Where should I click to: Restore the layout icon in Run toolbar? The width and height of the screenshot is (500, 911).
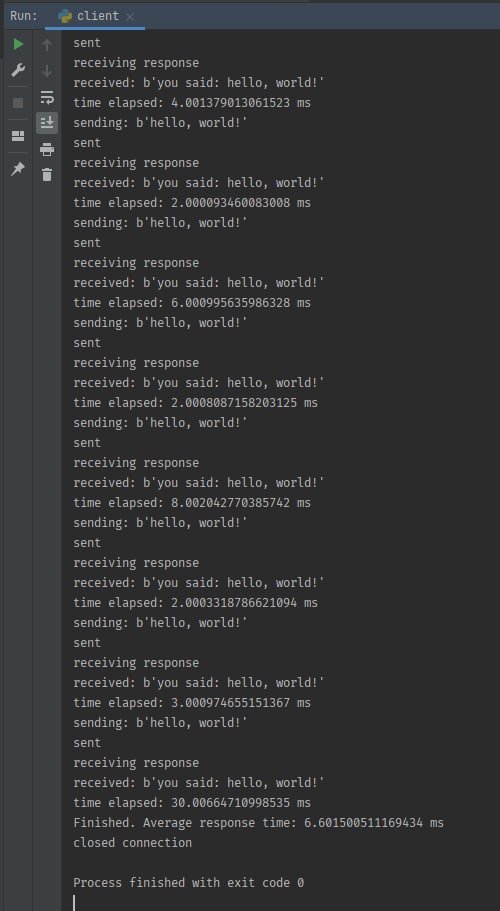coord(19,136)
